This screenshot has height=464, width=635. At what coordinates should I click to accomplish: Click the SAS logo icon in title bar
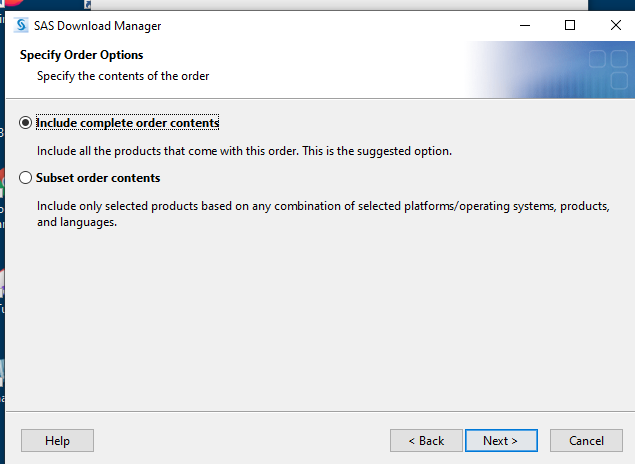[21, 25]
